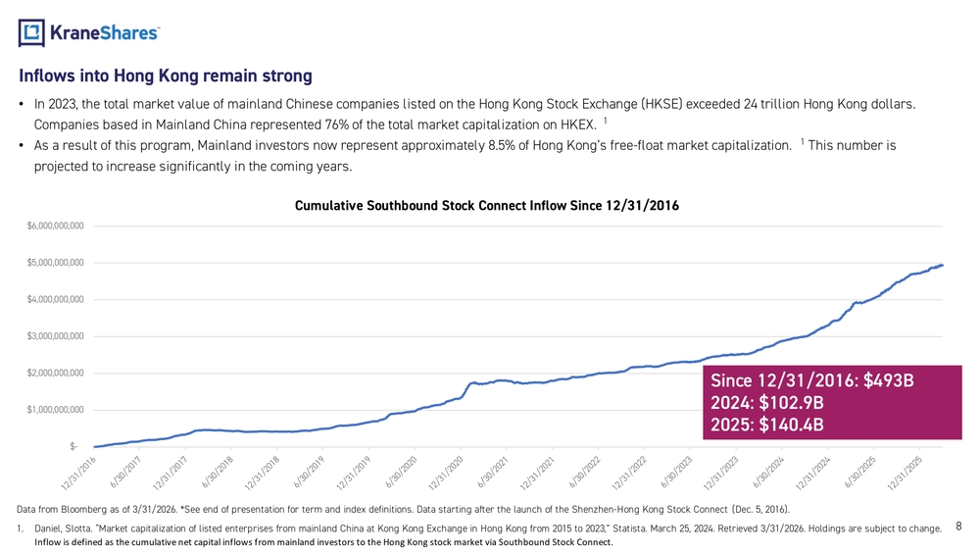Screen dimensions: 980x552
Task: Click the blue line's end point near $5B
Action: (942, 266)
